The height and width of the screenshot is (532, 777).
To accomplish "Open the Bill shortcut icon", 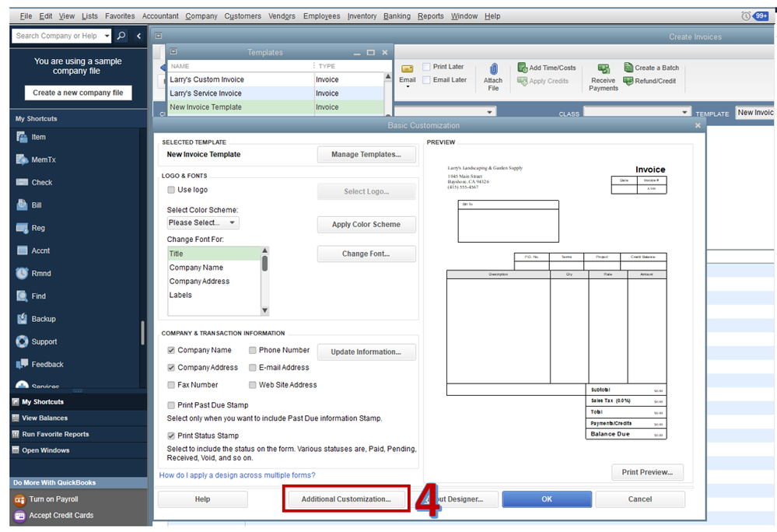I will click(x=22, y=205).
